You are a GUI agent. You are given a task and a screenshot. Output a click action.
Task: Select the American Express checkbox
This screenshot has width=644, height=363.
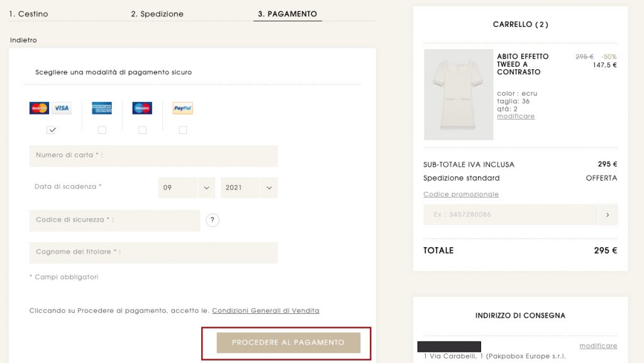point(102,130)
